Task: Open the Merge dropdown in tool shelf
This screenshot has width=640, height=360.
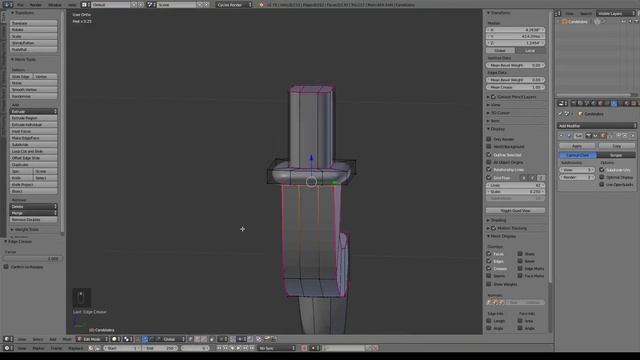Action: click(33, 213)
